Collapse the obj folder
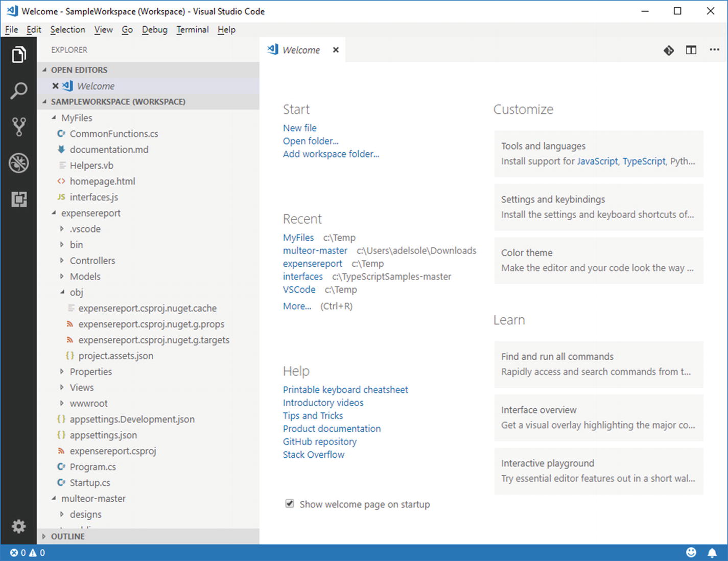728x561 pixels. click(62, 292)
